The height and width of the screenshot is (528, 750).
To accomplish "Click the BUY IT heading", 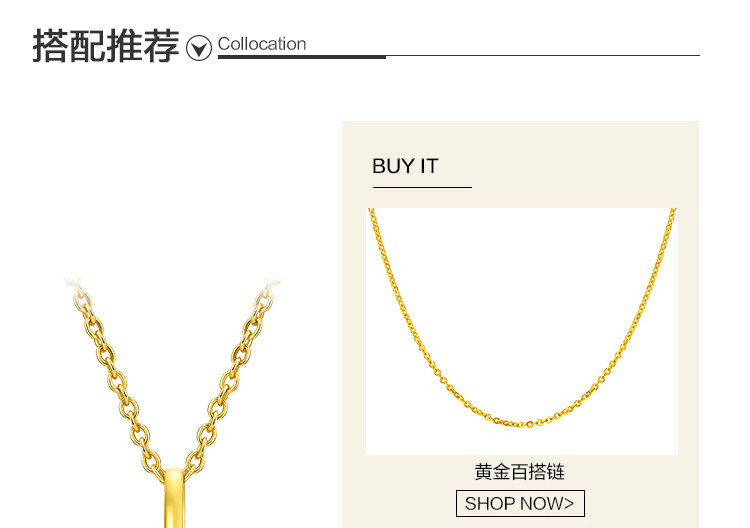I will (405, 166).
